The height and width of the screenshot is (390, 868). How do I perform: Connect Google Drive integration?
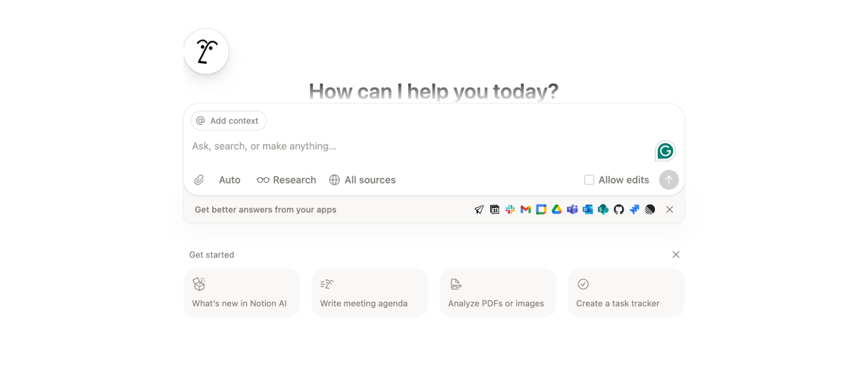[x=557, y=210]
